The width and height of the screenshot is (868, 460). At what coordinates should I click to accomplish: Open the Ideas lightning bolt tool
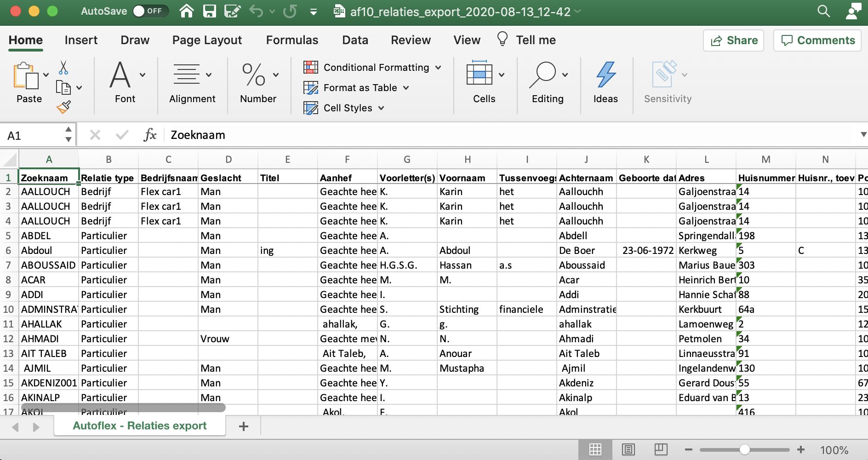click(605, 83)
